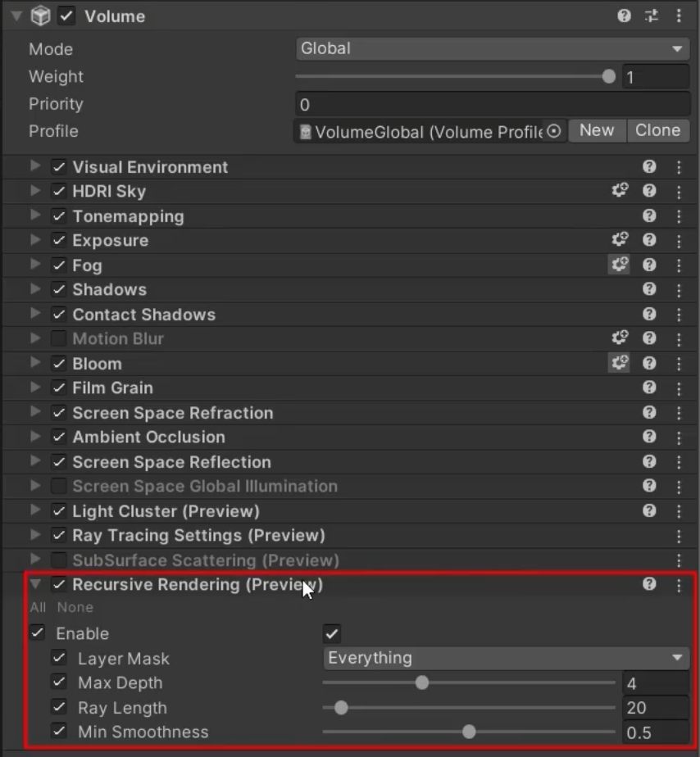Click the Weight slider handle
Image resolution: width=700 pixels, height=757 pixels.
609,76
